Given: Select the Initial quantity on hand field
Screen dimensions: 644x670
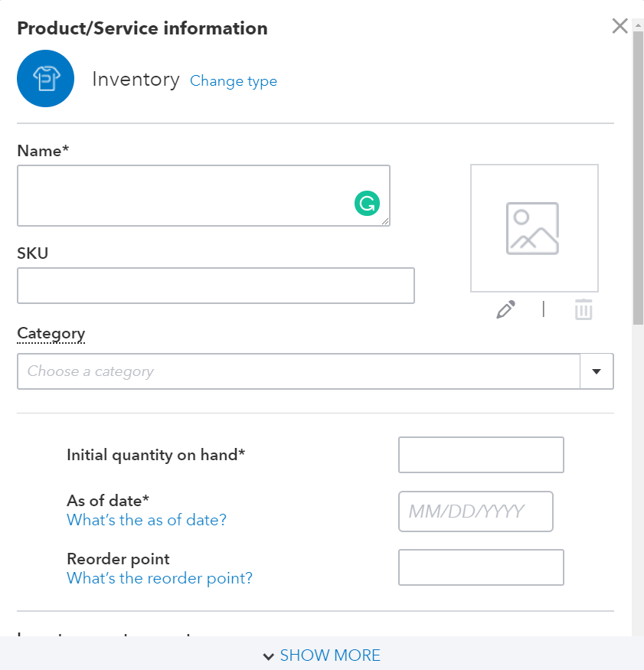Looking at the screenshot, I should pyautogui.click(x=481, y=454).
